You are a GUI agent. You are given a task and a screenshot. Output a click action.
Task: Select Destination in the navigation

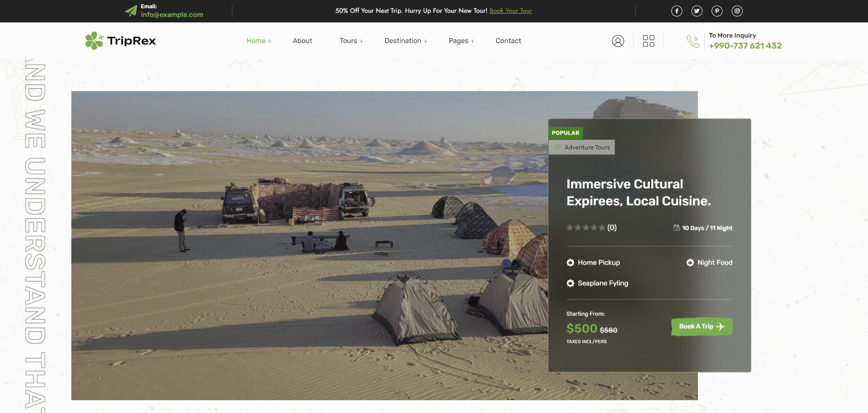403,41
